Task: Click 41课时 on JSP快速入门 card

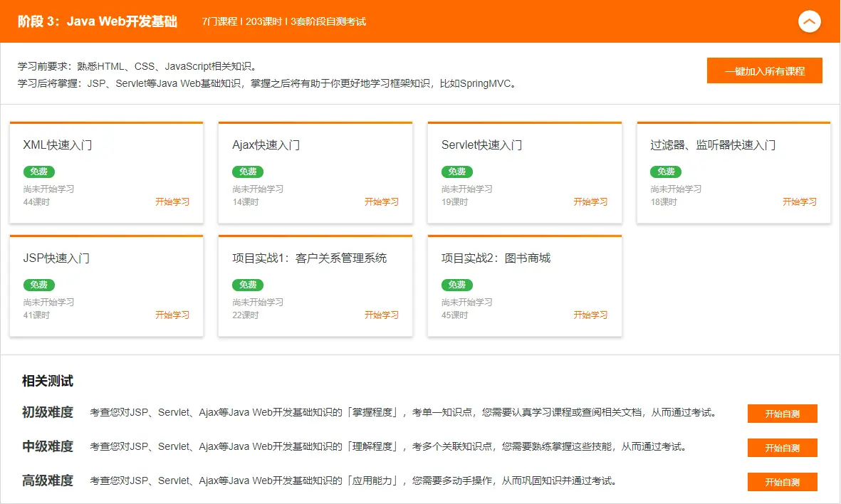Action: 36,315
